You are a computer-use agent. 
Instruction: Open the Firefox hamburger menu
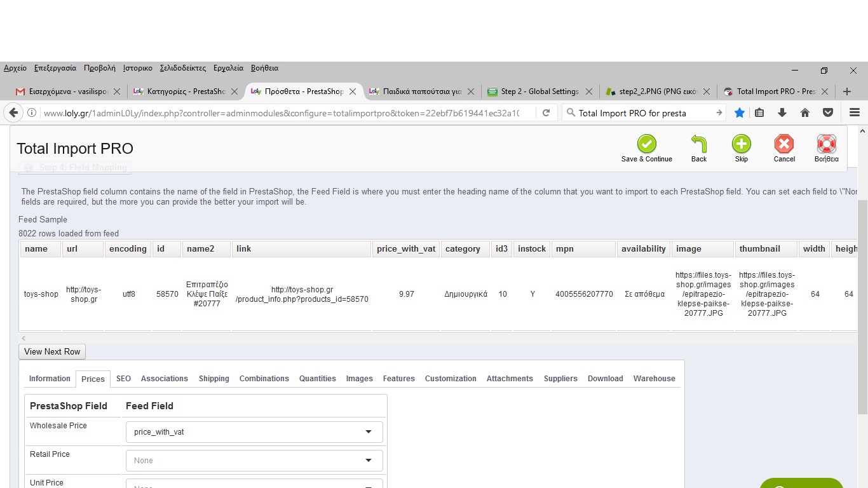[855, 112]
